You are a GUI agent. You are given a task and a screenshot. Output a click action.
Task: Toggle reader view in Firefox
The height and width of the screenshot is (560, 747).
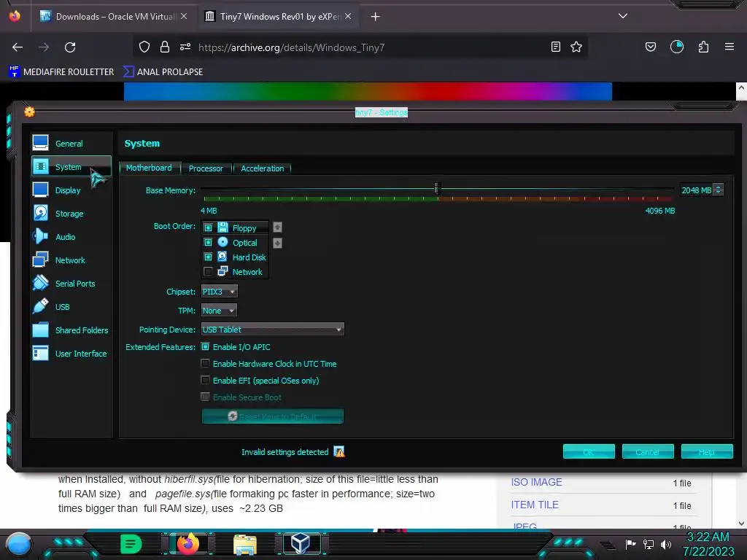coord(555,47)
